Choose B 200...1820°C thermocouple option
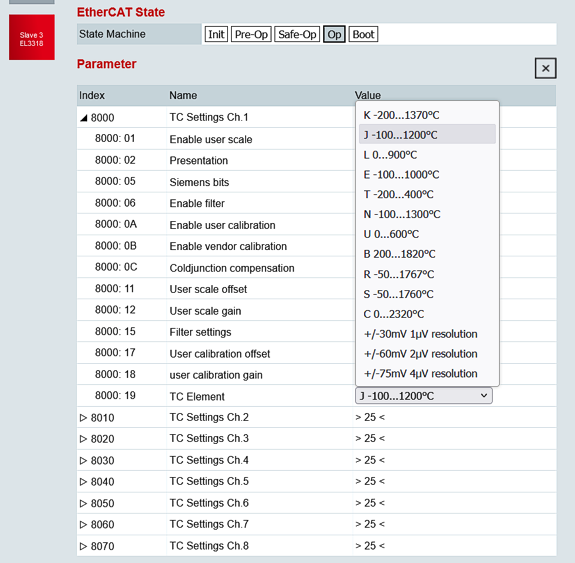The width and height of the screenshot is (575, 563). point(427,254)
